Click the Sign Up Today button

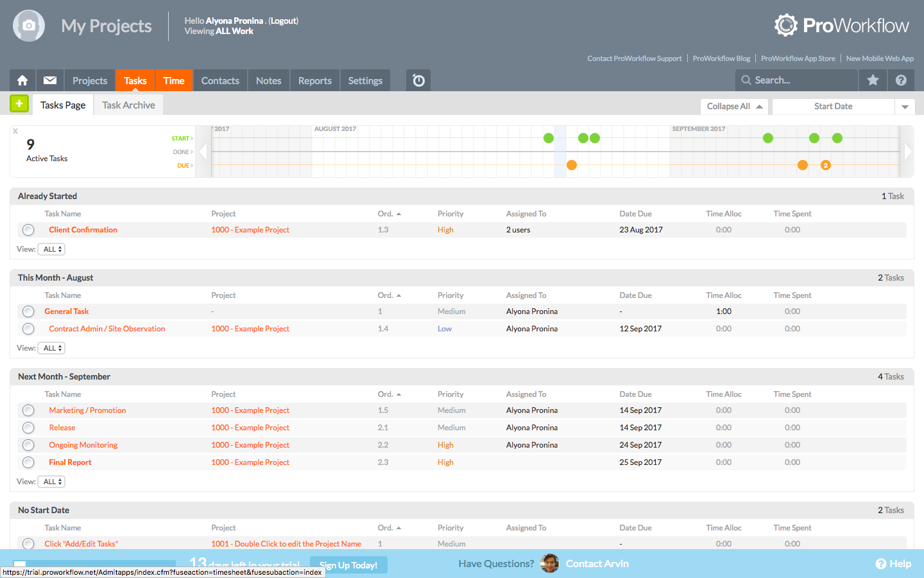pos(348,565)
